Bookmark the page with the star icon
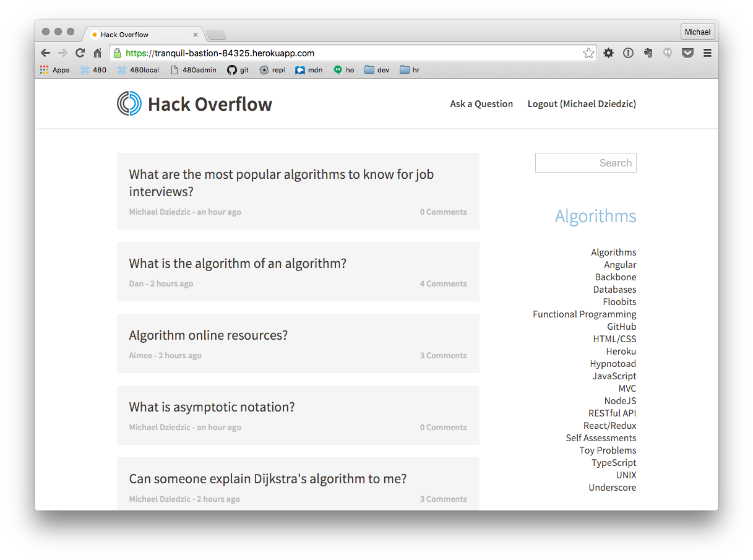753x560 pixels. click(588, 53)
